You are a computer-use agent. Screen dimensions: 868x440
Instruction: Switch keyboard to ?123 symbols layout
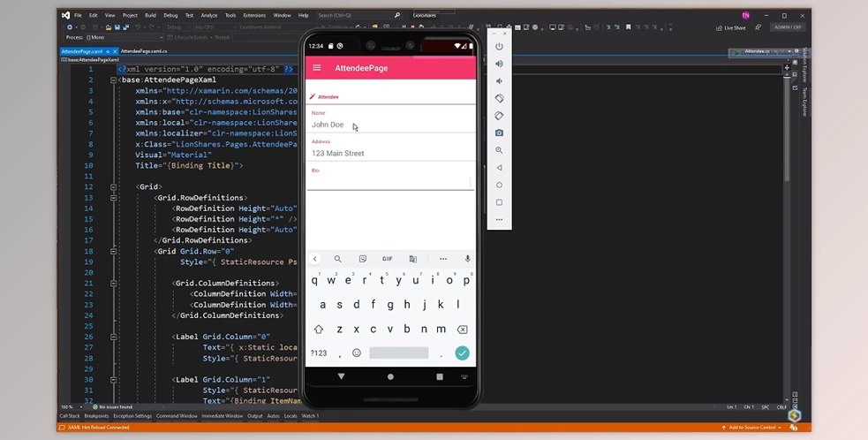pyautogui.click(x=319, y=353)
